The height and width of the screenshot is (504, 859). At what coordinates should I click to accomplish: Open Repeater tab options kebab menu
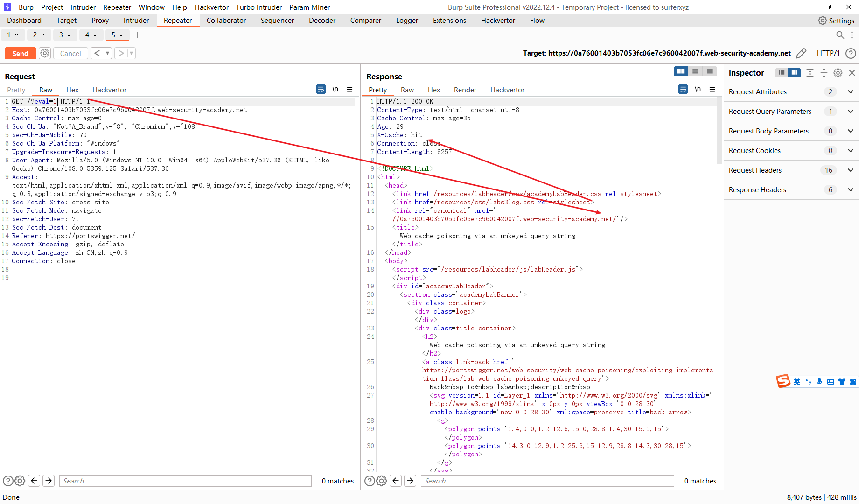tap(852, 35)
